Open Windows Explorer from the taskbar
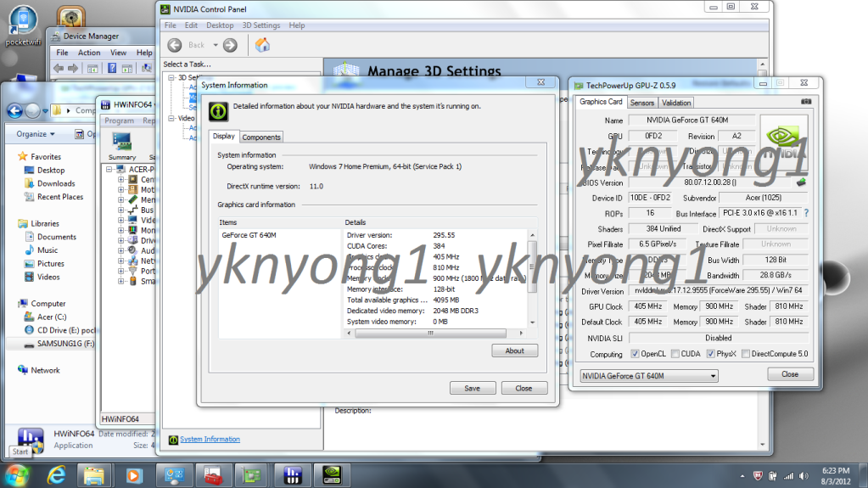 [93, 475]
